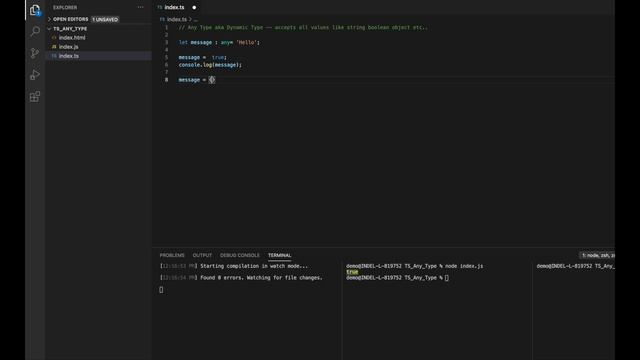Image resolution: width=640 pixels, height=360 pixels.
Task: Click the 'true' output in terminal
Action: [352, 272]
